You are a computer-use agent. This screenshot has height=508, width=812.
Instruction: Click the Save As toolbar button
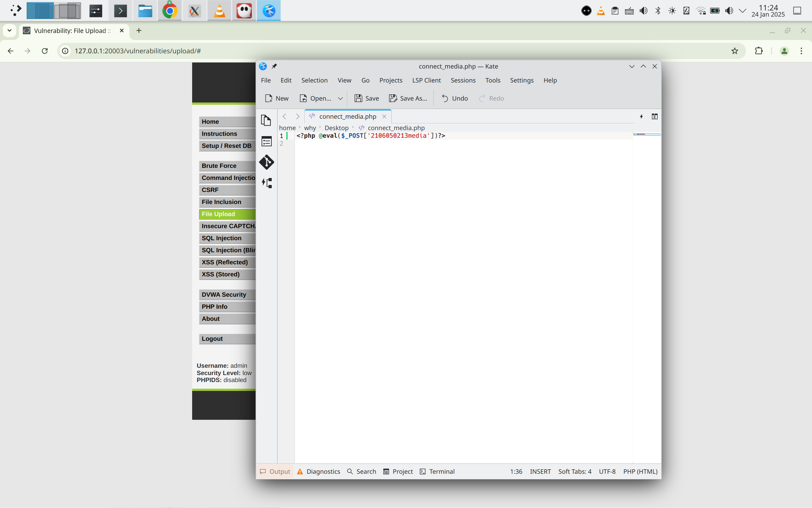point(408,98)
